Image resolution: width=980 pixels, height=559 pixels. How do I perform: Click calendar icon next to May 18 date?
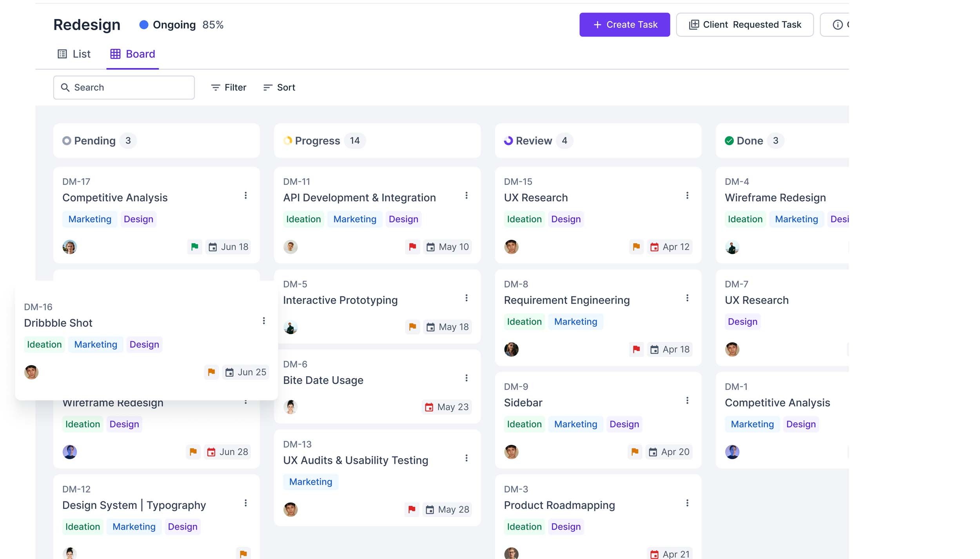click(430, 327)
